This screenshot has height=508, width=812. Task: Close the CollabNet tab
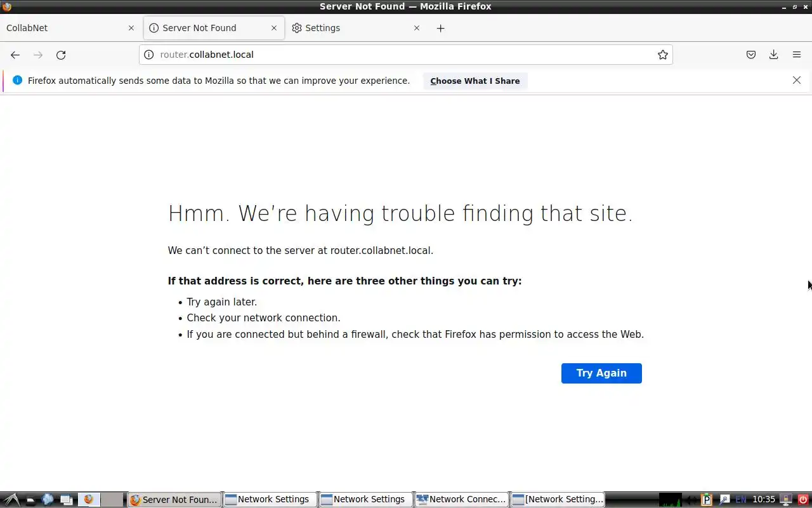pos(131,28)
